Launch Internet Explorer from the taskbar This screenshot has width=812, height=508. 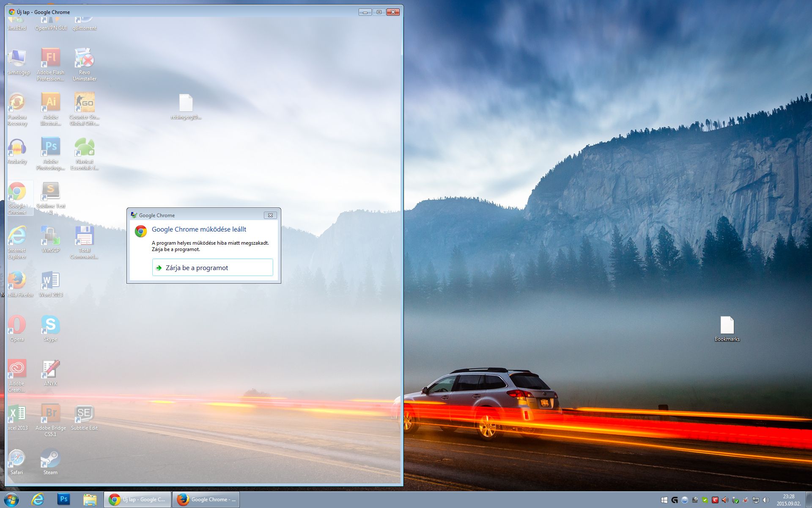tap(38, 500)
